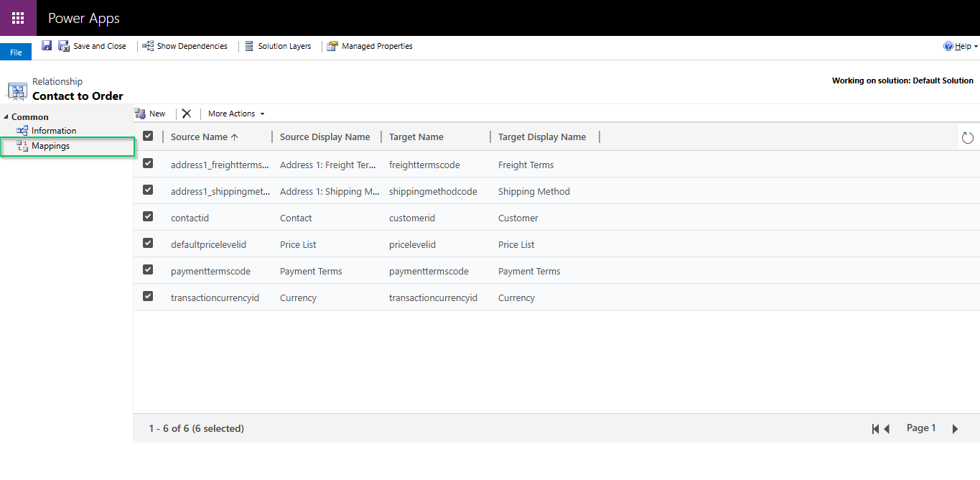
Task: Open Mappings in the Common section
Action: point(50,146)
